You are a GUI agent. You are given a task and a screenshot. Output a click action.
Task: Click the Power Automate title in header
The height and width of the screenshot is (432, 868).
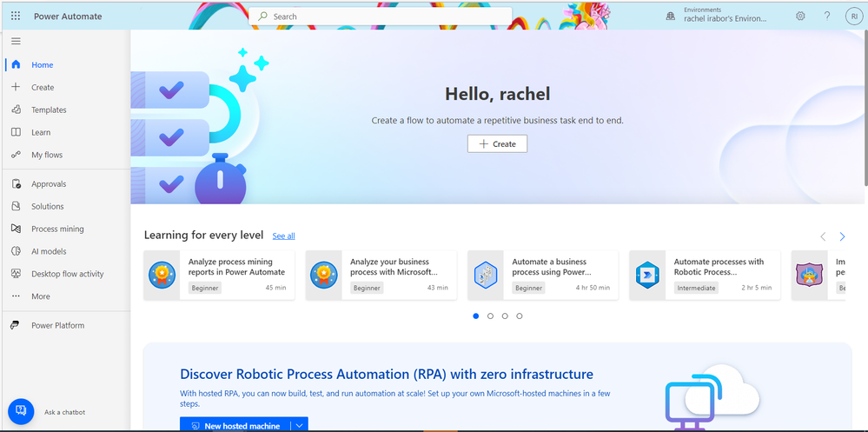click(68, 16)
